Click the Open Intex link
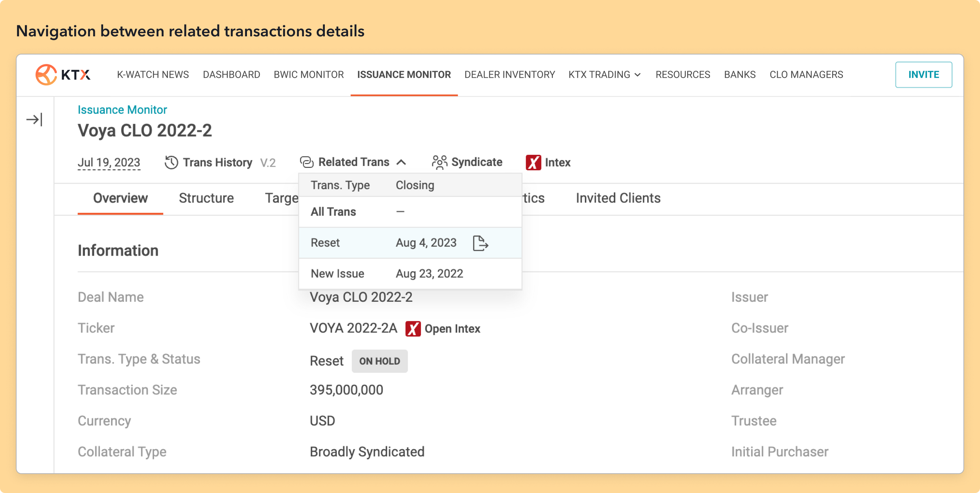This screenshot has width=980, height=493. pyautogui.click(x=452, y=329)
